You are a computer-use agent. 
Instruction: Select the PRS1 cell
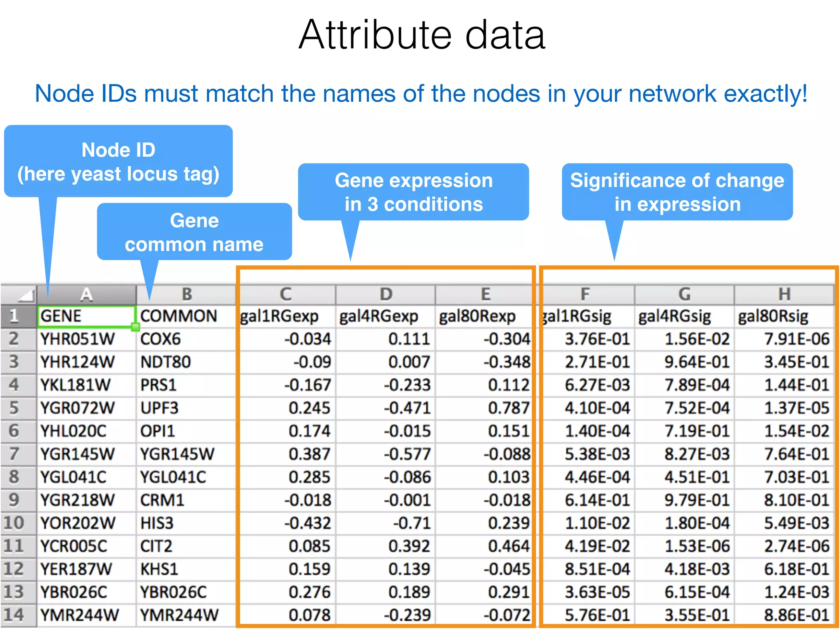tap(187, 385)
